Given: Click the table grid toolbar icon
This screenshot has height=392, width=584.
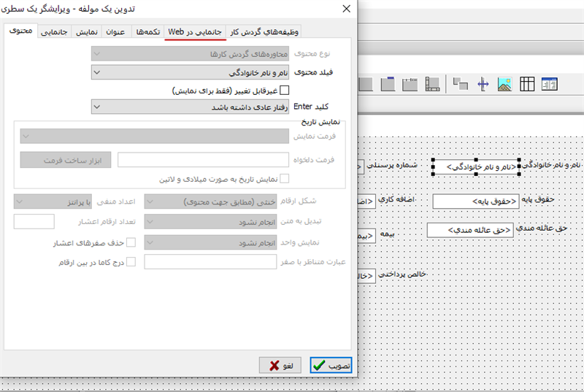Looking at the screenshot, I should (x=527, y=85).
